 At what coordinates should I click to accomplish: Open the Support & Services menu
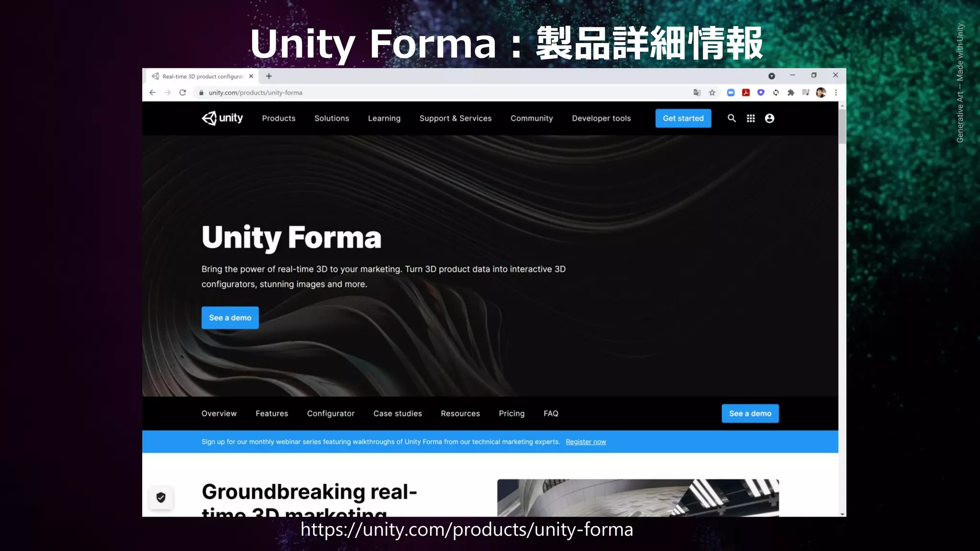456,118
